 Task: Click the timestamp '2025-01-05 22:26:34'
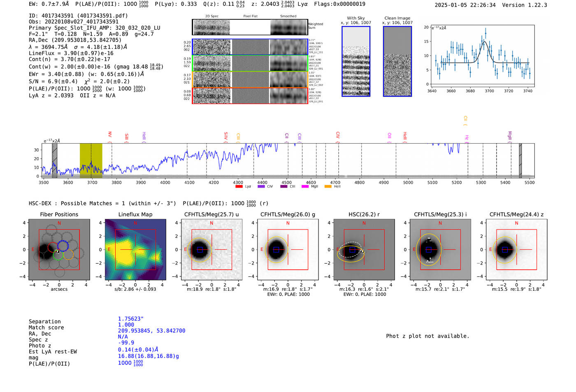465,5
